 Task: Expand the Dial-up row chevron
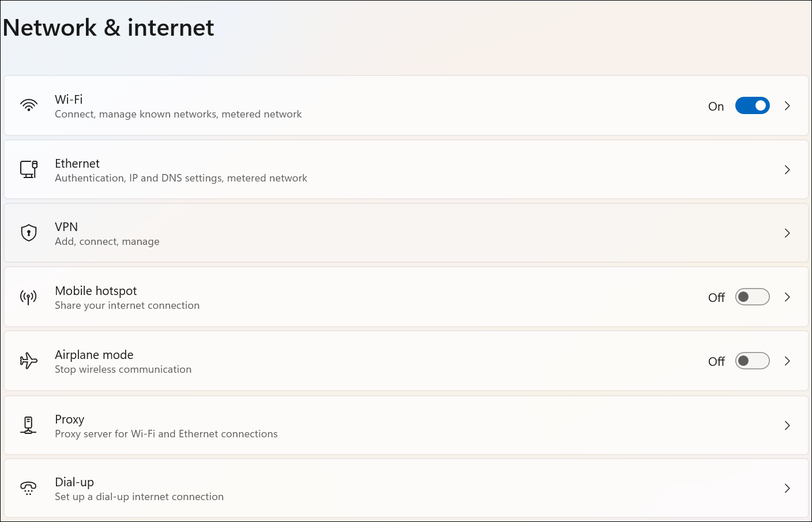[x=787, y=488]
